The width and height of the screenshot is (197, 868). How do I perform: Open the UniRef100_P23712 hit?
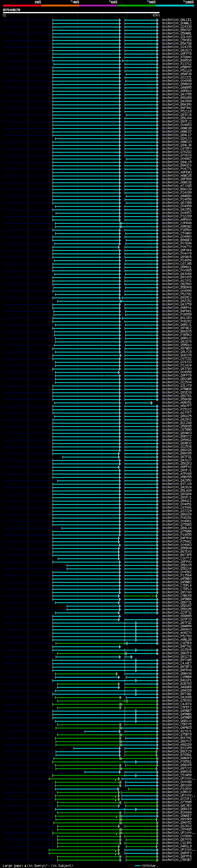click(x=177, y=64)
